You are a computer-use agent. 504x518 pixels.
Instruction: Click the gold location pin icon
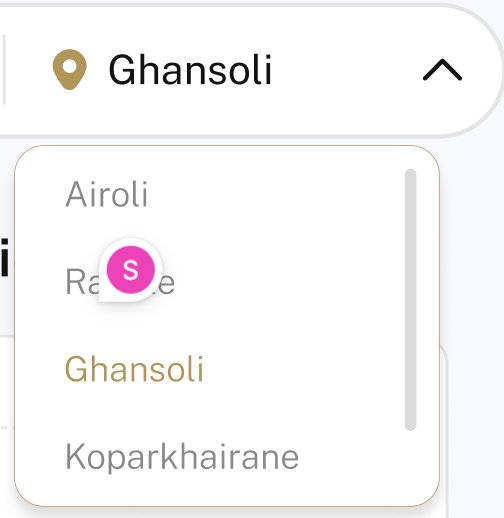pos(70,69)
